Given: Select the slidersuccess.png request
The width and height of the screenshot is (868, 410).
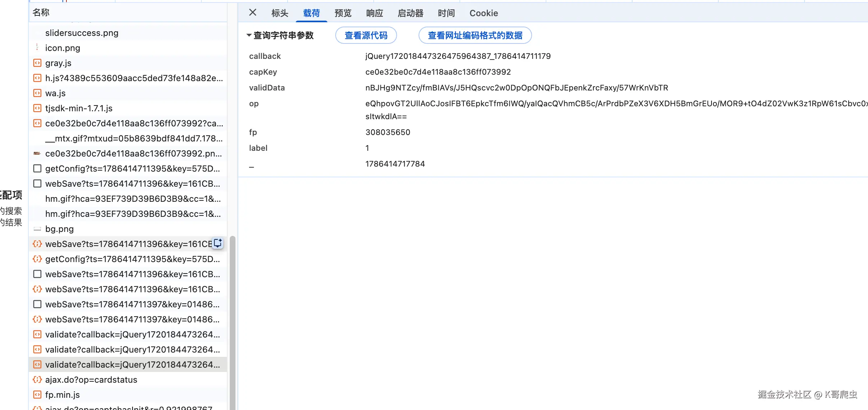Looking at the screenshot, I should pyautogui.click(x=128, y=33).
